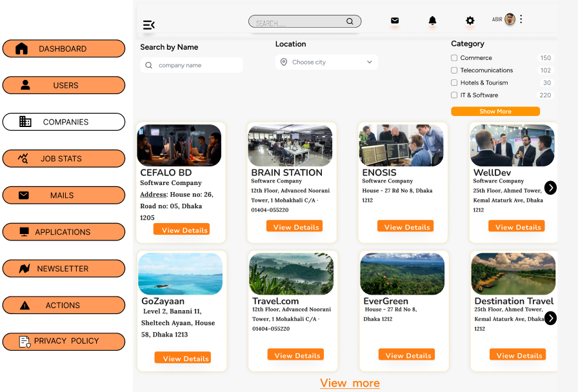Tick the IT & Software checkbox
This screenshot has height=392, width=578.
(x=454, y=95)
